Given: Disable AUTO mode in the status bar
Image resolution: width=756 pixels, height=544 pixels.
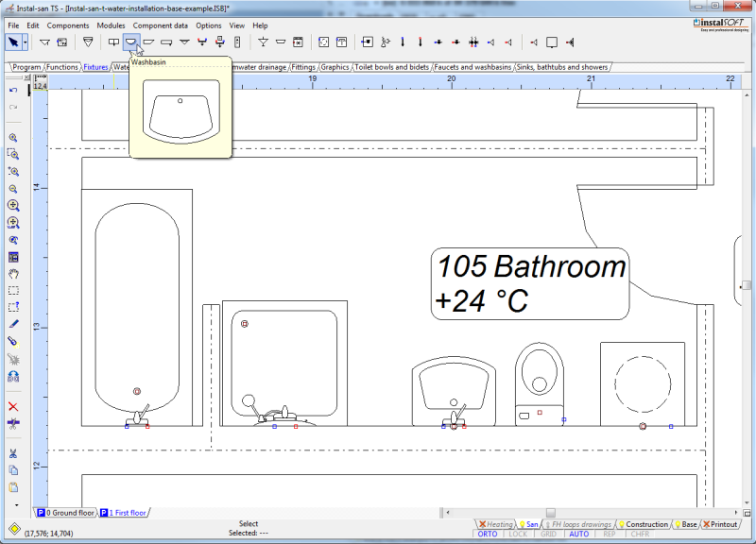Looking at the screenshot, I should coord(577,533).
